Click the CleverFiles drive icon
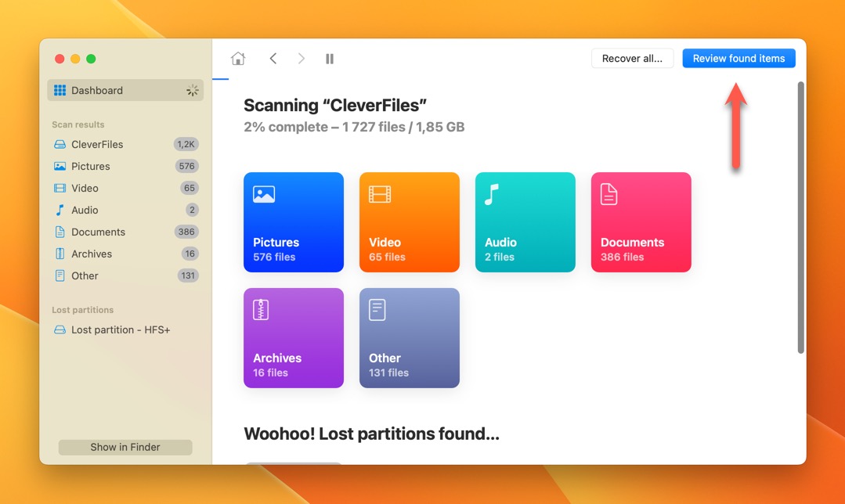 coord(60,144)
